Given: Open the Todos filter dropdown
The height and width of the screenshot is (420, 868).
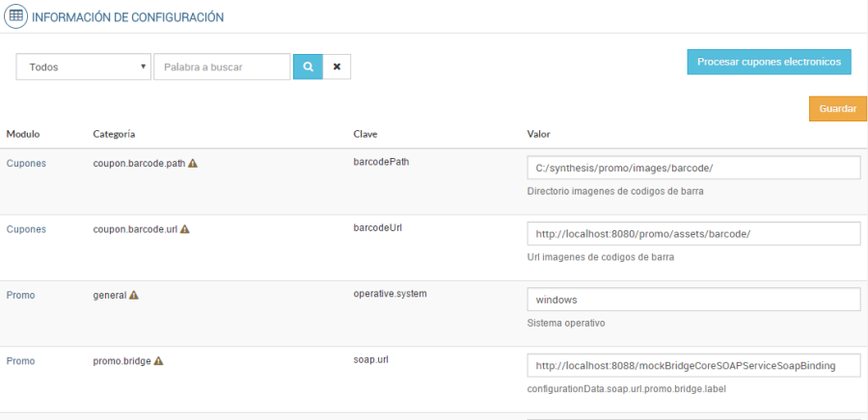Looking at the screenshot, I should point(83,66).
